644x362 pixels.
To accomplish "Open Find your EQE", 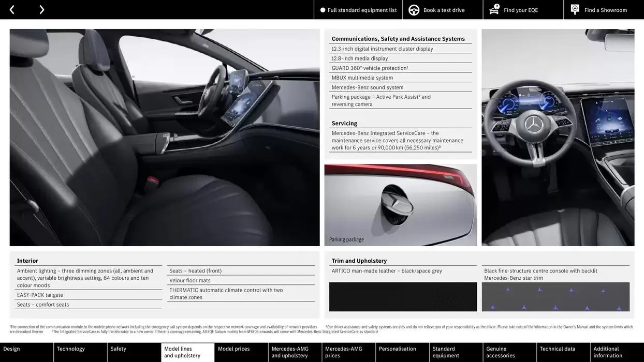I will coord(523,10).
